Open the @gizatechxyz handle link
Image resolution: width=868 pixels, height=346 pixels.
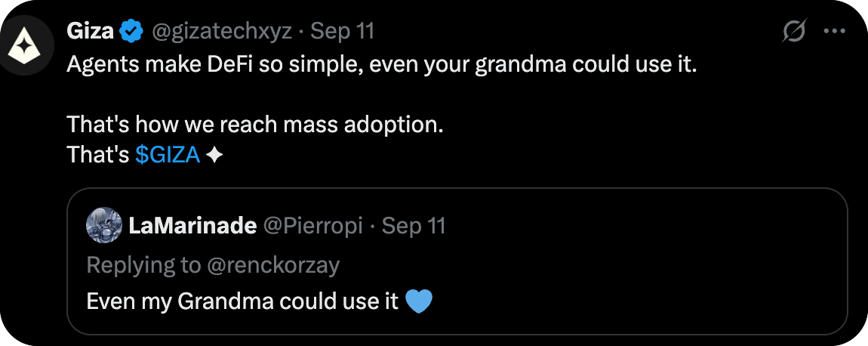(223, 32)
